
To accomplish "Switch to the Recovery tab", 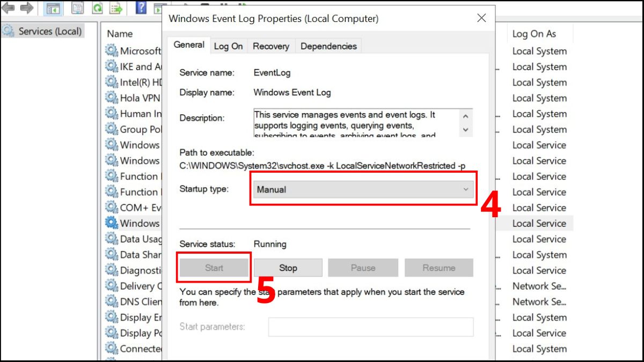I will [271, 46].
